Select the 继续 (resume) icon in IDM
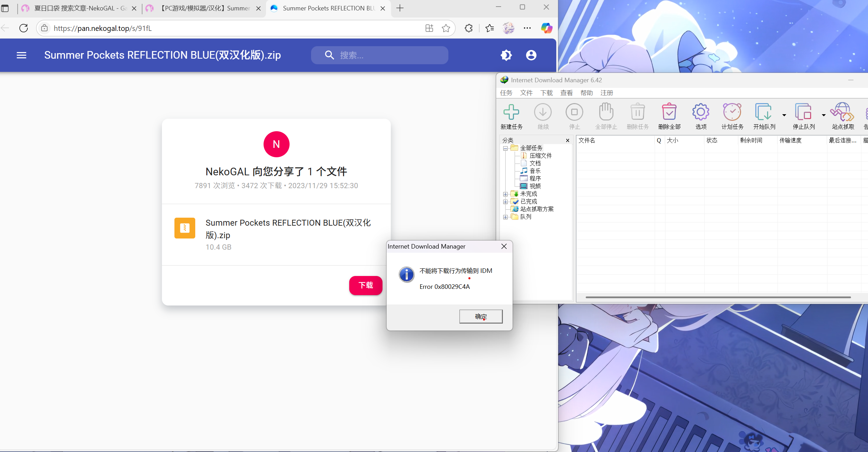Screen dimensions: 868x452 [x=543, y=115]
